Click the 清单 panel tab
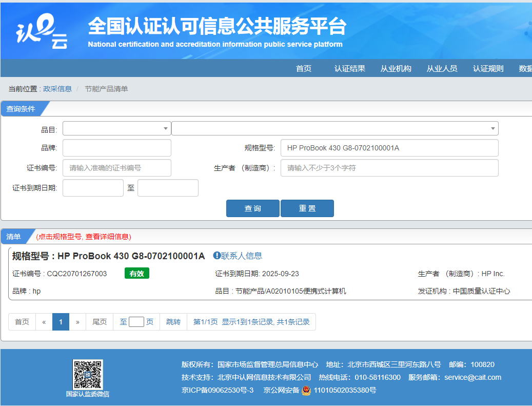The height and width of the screenshot is (406, 532). point(13,237)
